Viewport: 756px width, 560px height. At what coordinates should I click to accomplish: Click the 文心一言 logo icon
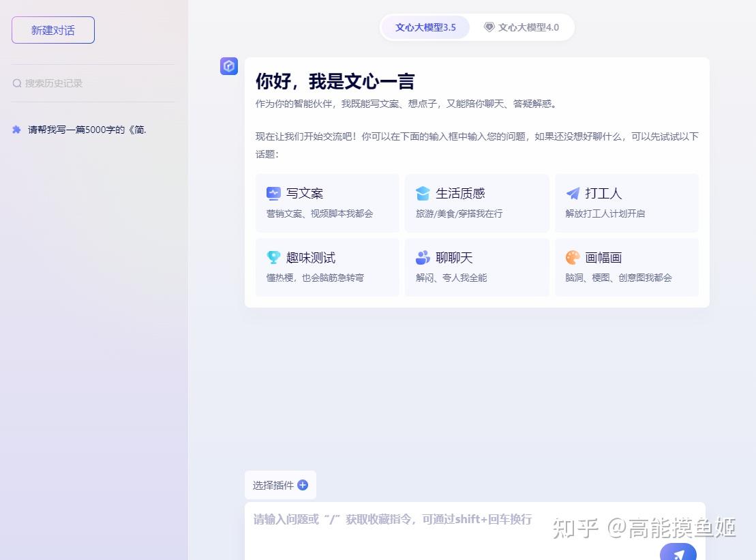pos(228,65)
